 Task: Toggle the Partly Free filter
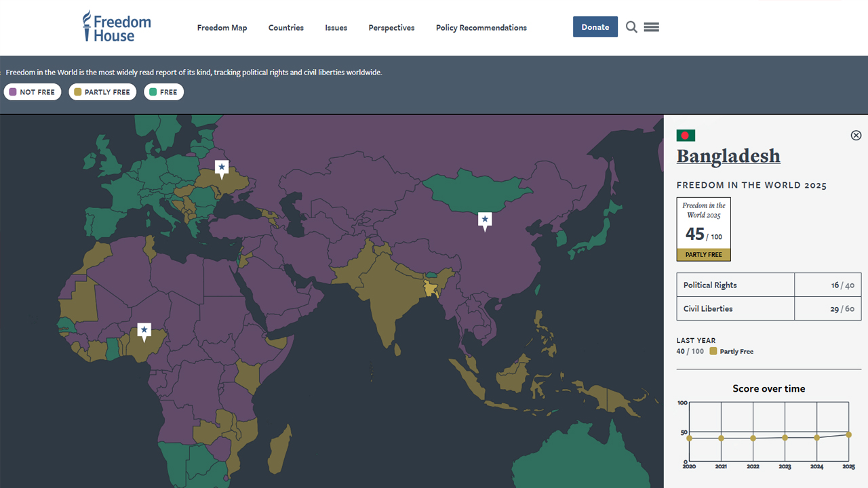tap(102, 92)
